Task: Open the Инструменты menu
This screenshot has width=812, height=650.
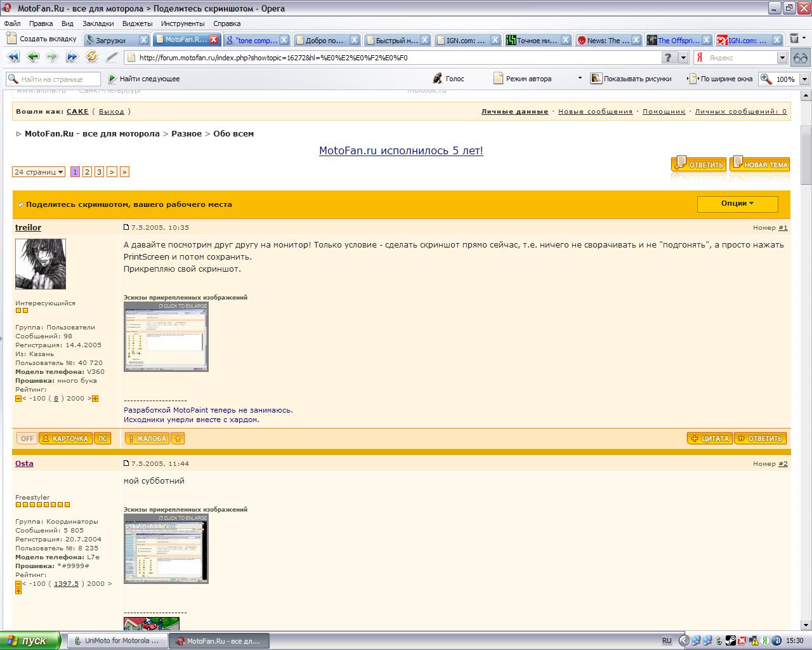Action: [183, 23]
